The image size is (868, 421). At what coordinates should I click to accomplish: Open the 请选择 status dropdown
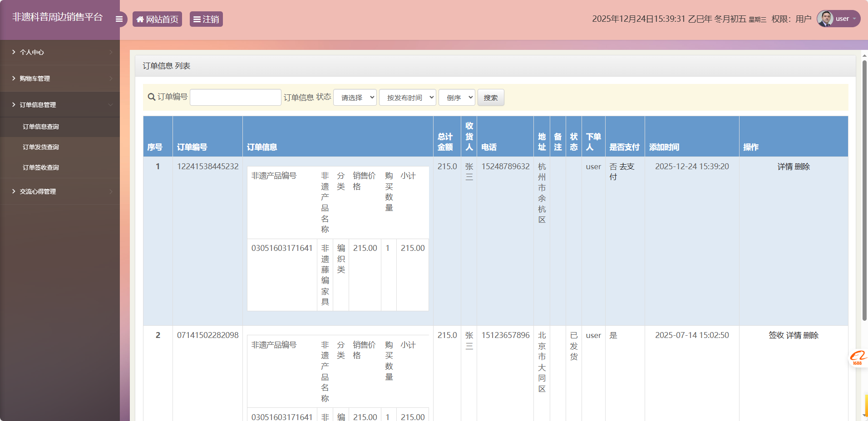coord(355,97)
